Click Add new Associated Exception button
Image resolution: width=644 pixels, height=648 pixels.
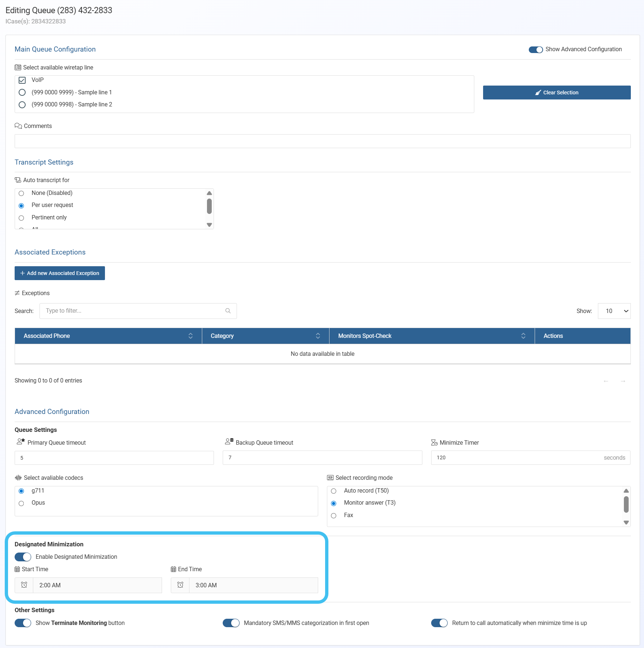60,273
